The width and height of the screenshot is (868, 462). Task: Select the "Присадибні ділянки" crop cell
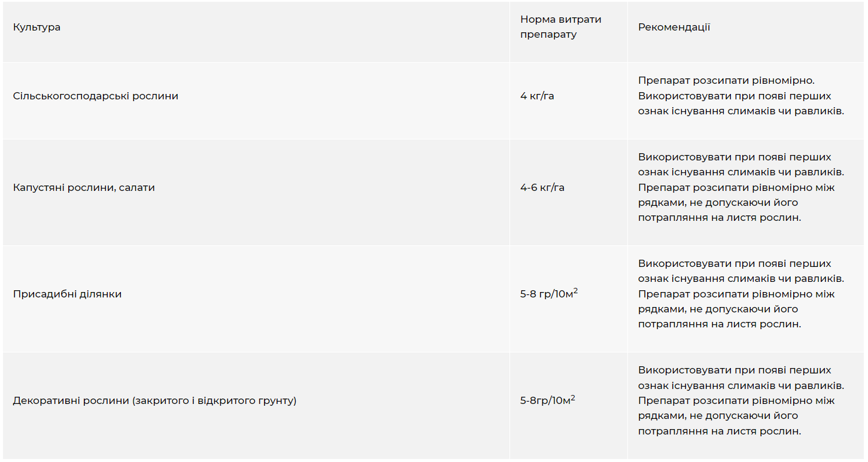pyautogui.click(x=67, y=294)
